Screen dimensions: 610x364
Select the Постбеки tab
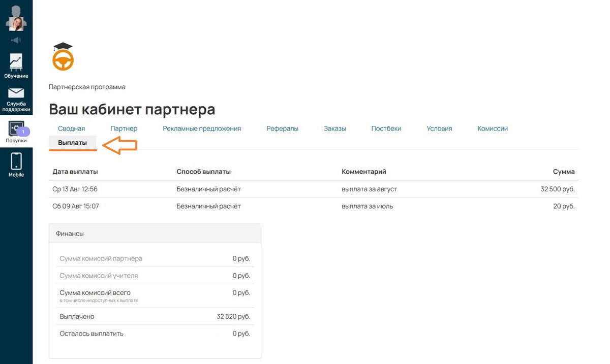click(386, 128)
